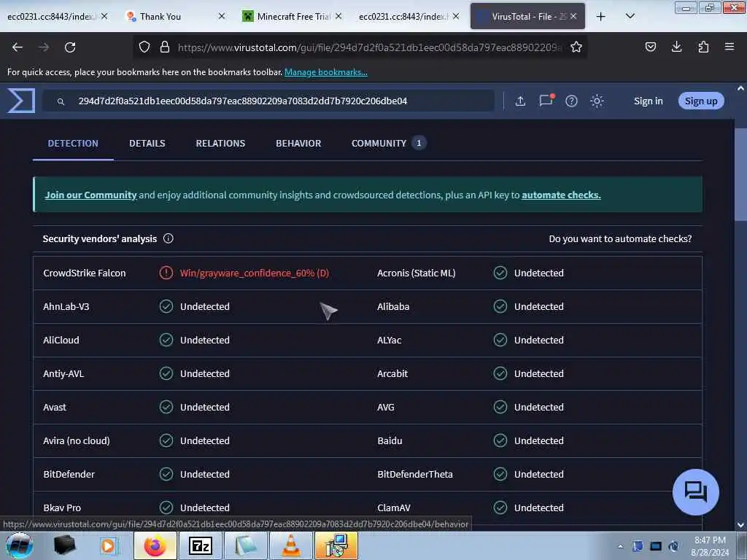
Task: Click the Win/grayware_confidence_60% (D) detection text
Action: click(255, 273)
